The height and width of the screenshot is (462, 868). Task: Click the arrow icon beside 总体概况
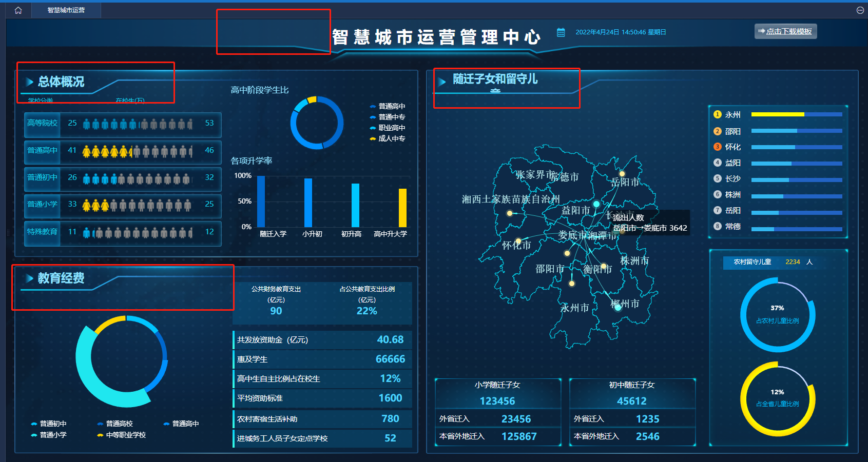[30, 82]
